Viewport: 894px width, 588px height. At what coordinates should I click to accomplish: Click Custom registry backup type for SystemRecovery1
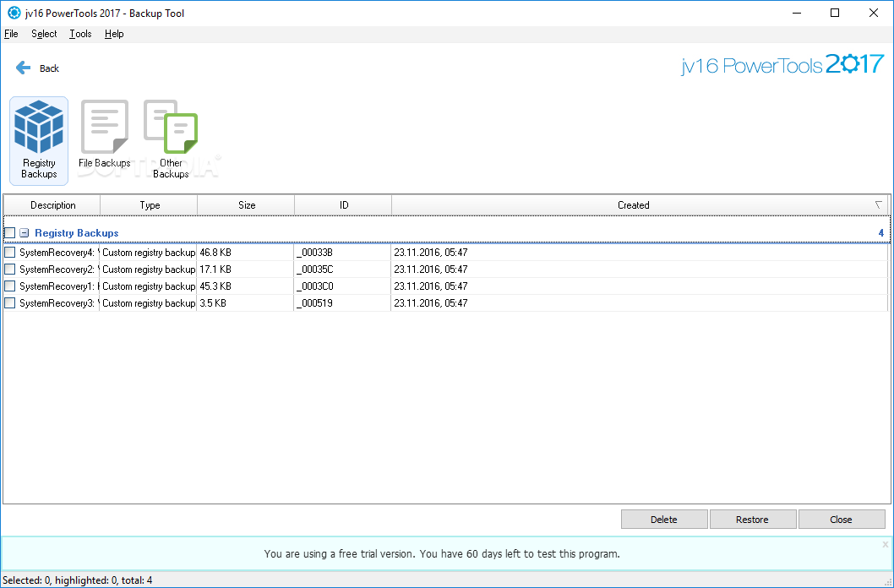tap(148, 286)
